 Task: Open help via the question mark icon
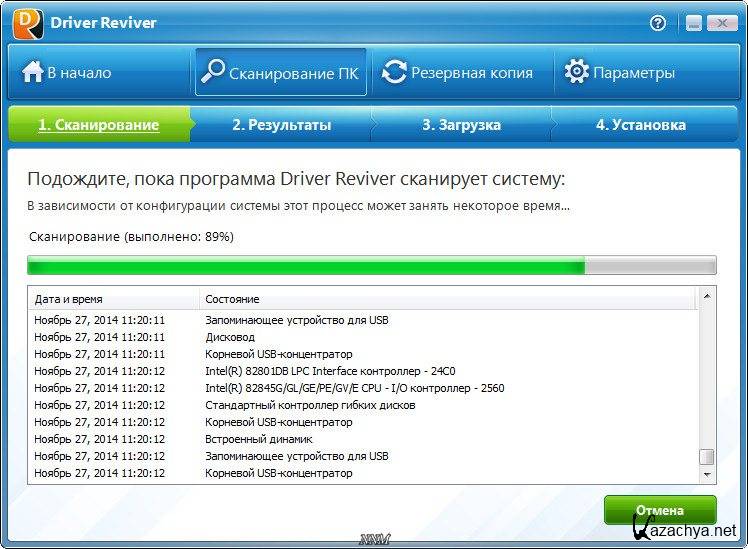(658, 23)
